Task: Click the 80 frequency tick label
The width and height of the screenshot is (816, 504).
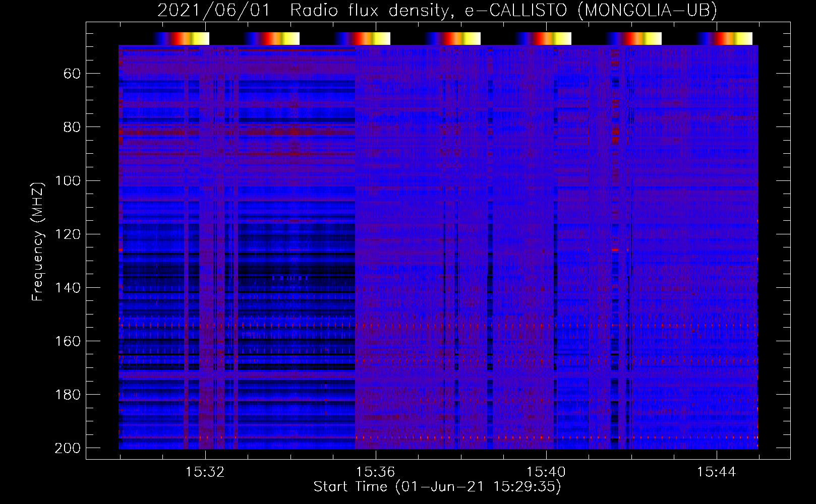Action: [72, 128]
